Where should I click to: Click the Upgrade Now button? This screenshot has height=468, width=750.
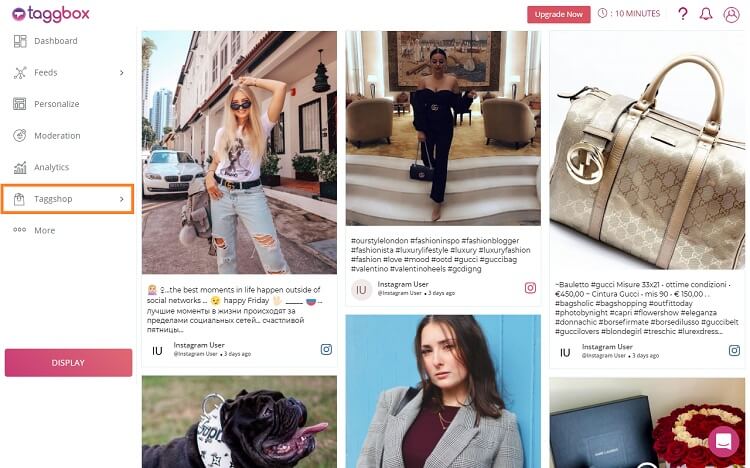click(559, 14)
